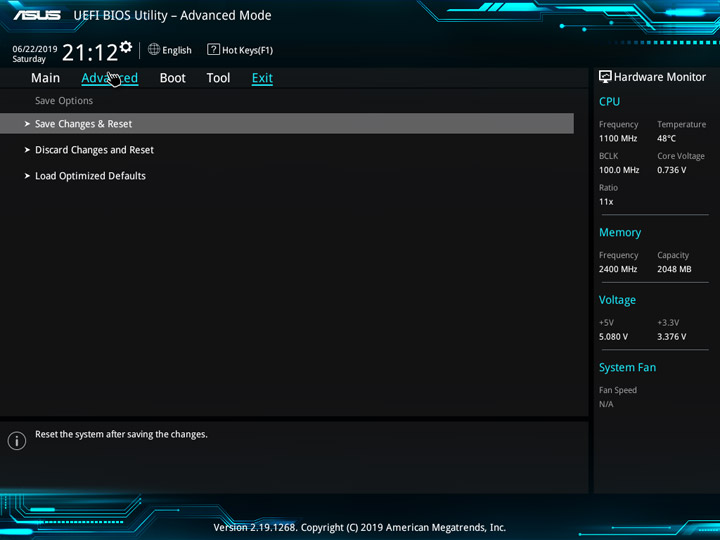Click the 06/22/2019 date

[x=35, y=49]
